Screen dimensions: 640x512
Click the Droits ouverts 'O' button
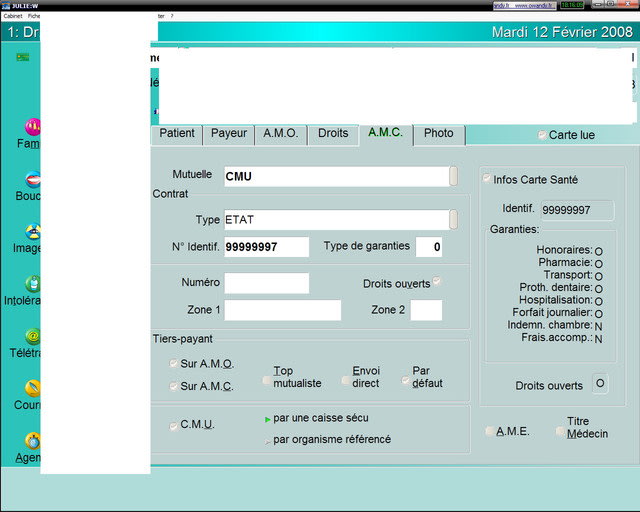point(599,384)
